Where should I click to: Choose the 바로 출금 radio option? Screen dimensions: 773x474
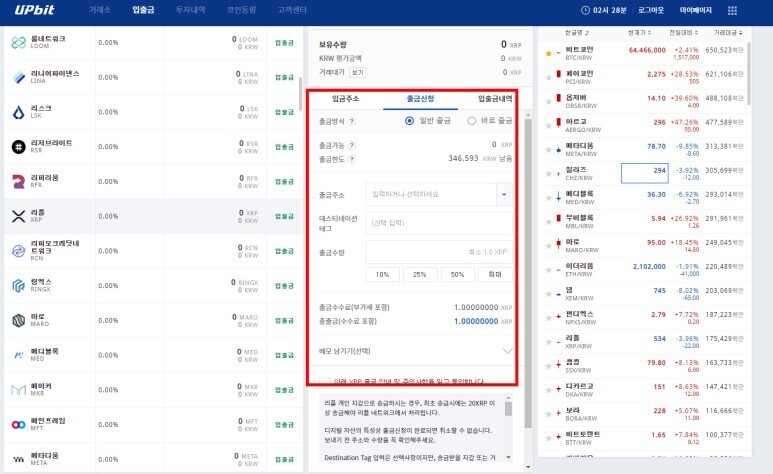tap(471, 121)
